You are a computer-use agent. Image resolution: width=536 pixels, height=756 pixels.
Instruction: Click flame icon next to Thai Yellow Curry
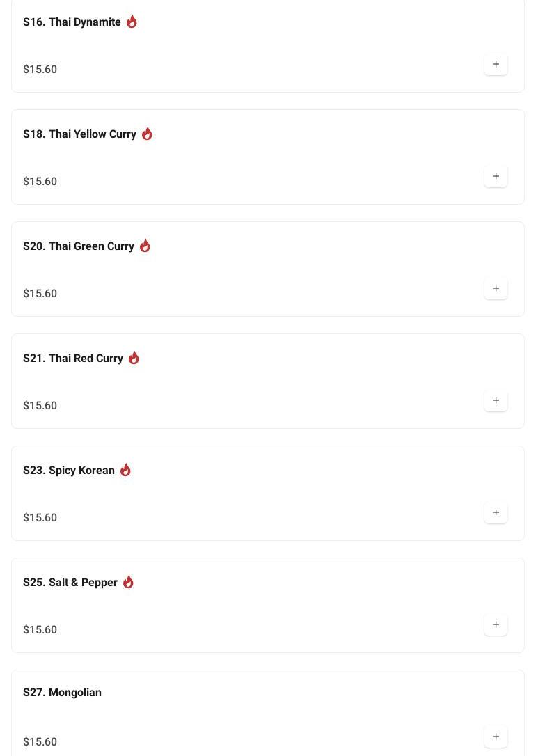tap(147, 134)
